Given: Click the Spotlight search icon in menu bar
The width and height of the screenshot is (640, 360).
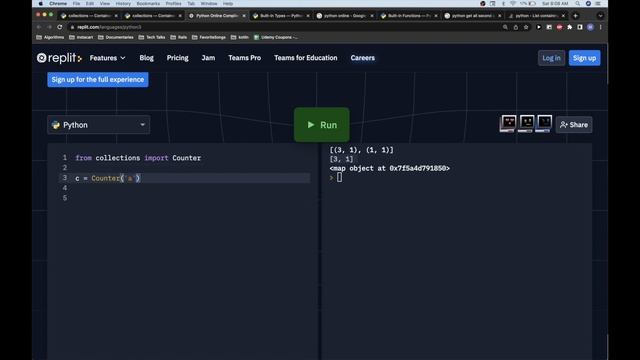Looking at the screenshot, I should (578, 4).
